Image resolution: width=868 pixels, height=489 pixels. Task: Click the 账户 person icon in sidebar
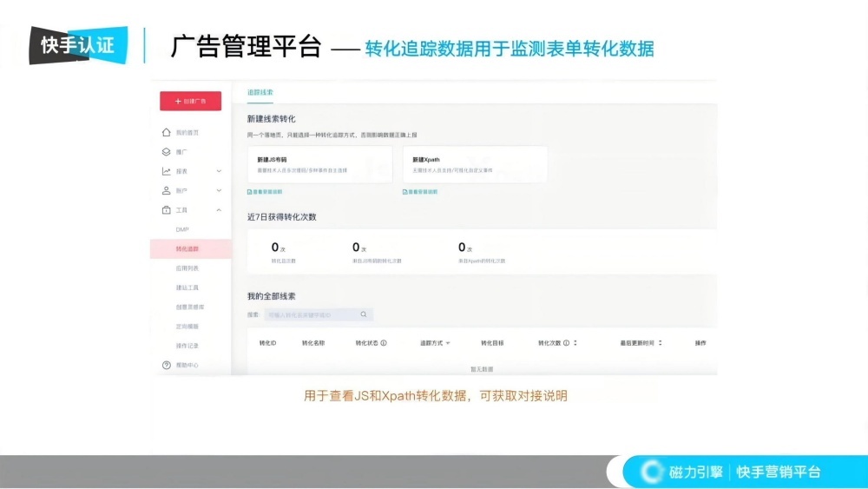(166, 190)
